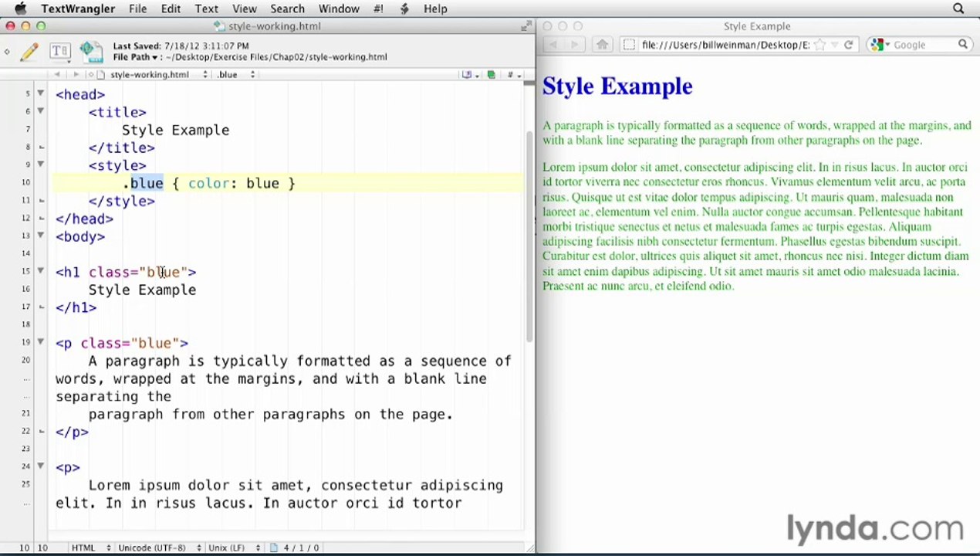Open the address bar history dropdown arrow
Screen dimensions: 980x556
tap(833, 45)
